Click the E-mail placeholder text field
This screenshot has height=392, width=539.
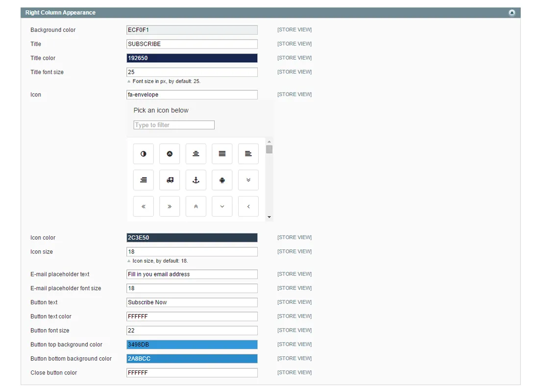pyautogui.click(x=192, y=274)
